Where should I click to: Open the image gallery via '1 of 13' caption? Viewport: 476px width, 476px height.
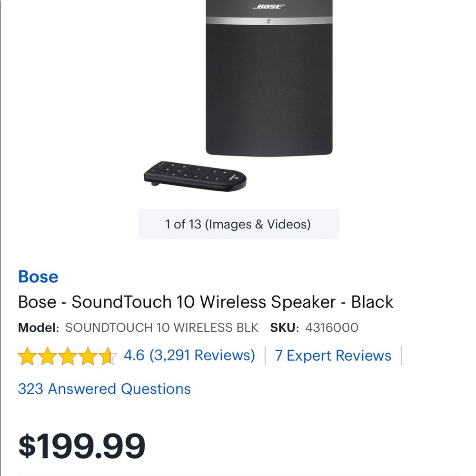coord(238,224)
